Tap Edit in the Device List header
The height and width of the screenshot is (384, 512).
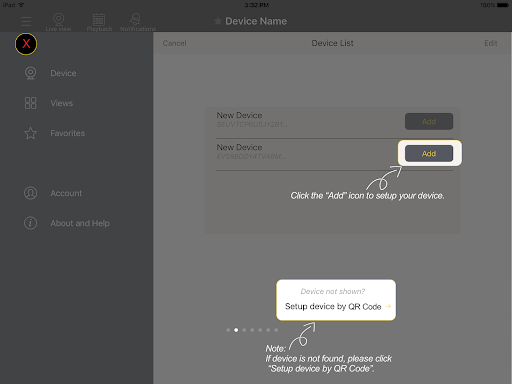pos(491,43)
